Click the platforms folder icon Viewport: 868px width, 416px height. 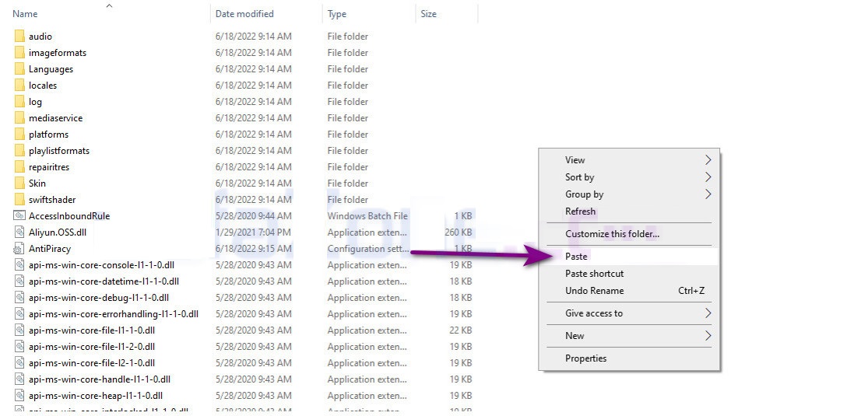tap(19, 135)
